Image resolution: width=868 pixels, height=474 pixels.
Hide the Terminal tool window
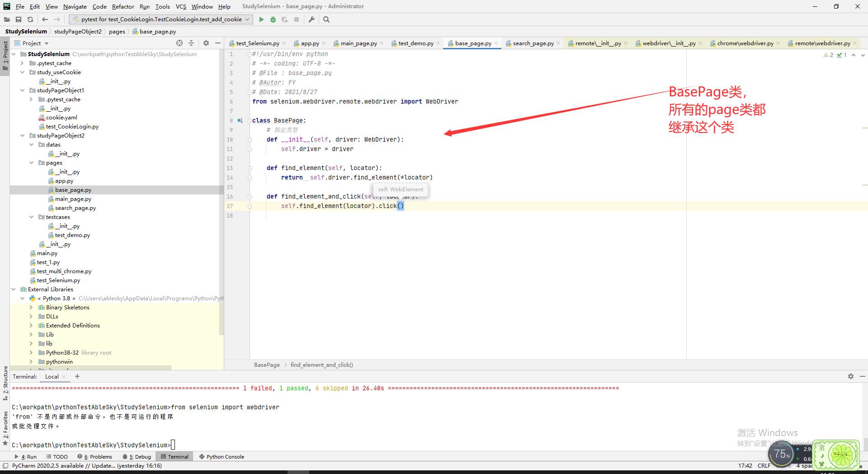tap(863, 376)
